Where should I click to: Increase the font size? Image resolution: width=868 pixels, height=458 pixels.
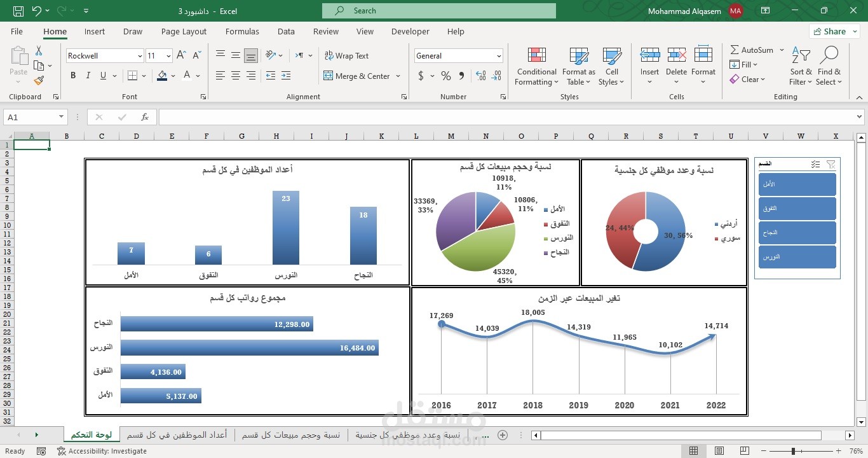point(181,56)
